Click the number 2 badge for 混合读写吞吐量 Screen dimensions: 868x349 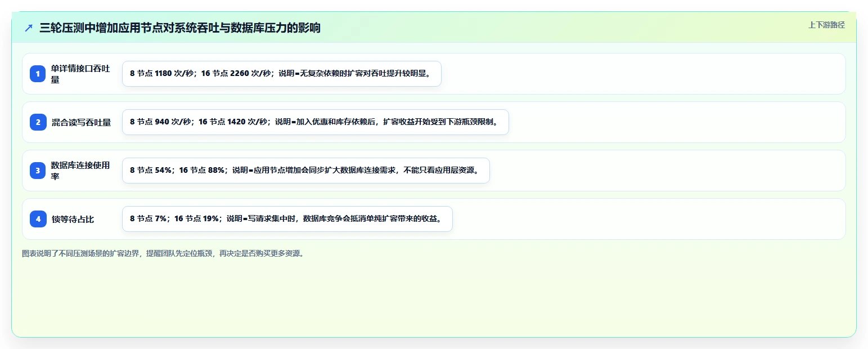pos(38,122)
